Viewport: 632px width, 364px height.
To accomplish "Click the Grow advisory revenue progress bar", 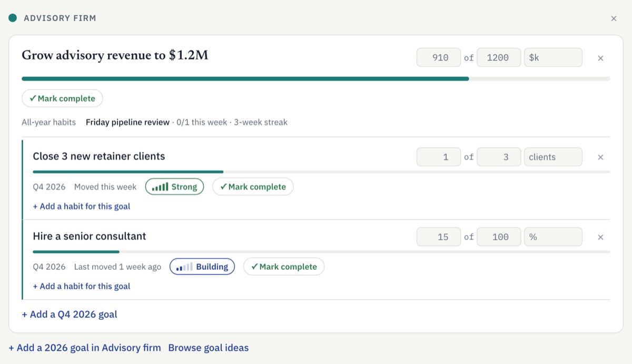I will 316,79.
